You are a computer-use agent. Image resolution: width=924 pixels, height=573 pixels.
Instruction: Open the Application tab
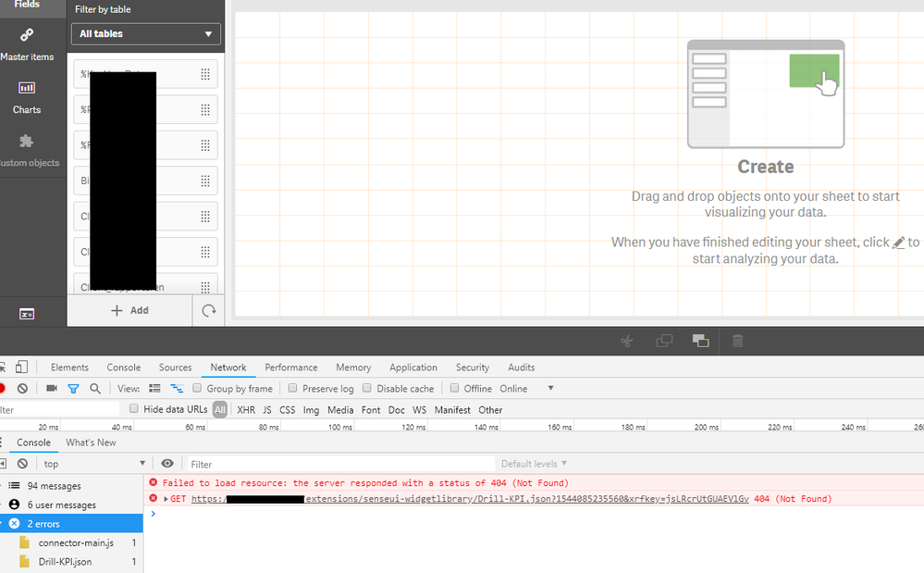pyautogui.click(x=413, y=367)
